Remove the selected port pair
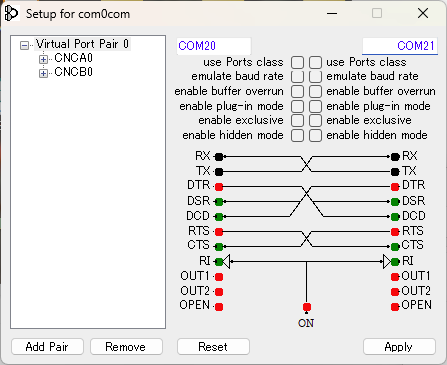447x365 pixels. [x=126, y=347]
